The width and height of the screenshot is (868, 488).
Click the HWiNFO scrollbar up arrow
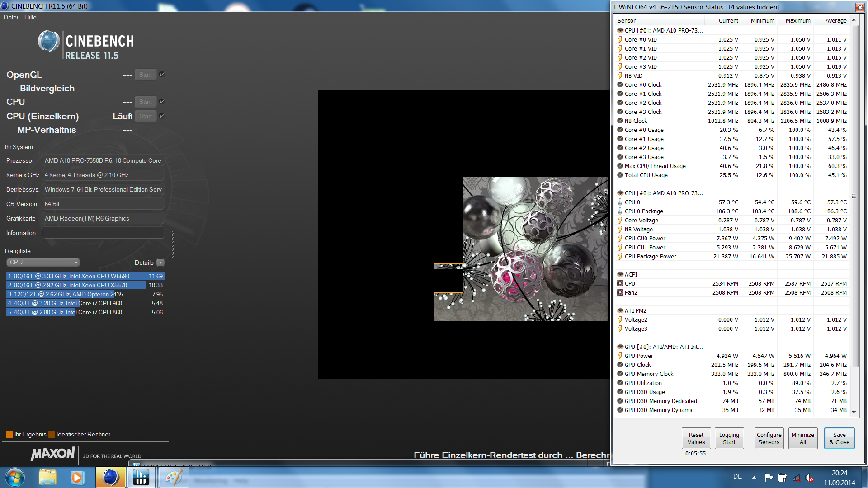tap(854, 20)
